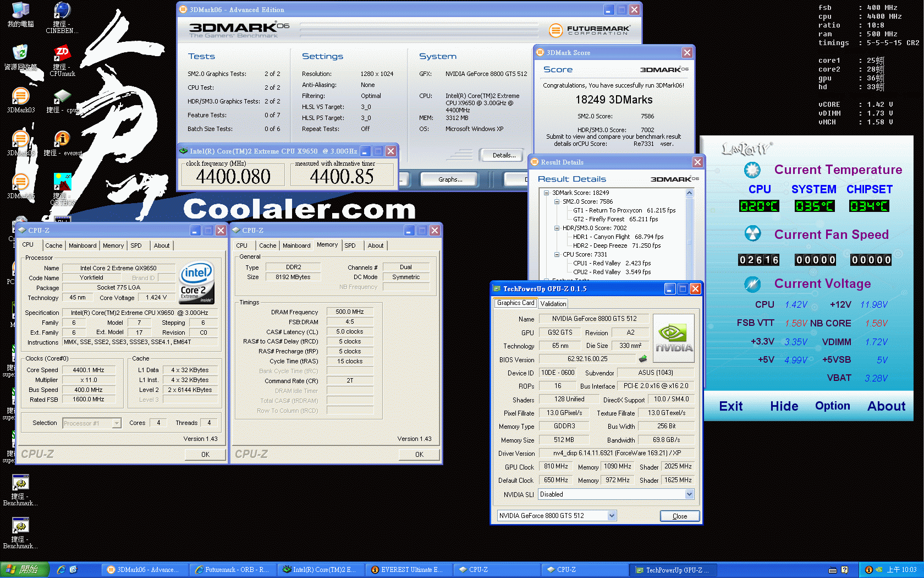Click About in the temperature monitor

[886, 406]
